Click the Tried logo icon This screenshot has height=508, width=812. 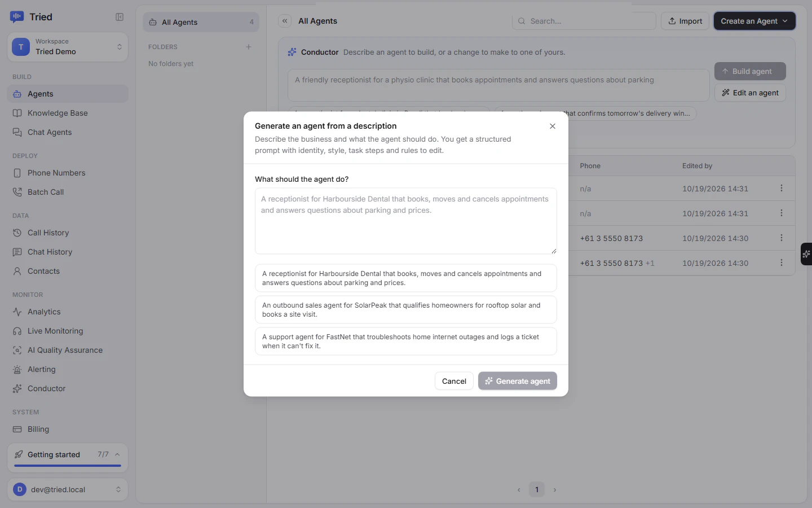click(17, 17)
